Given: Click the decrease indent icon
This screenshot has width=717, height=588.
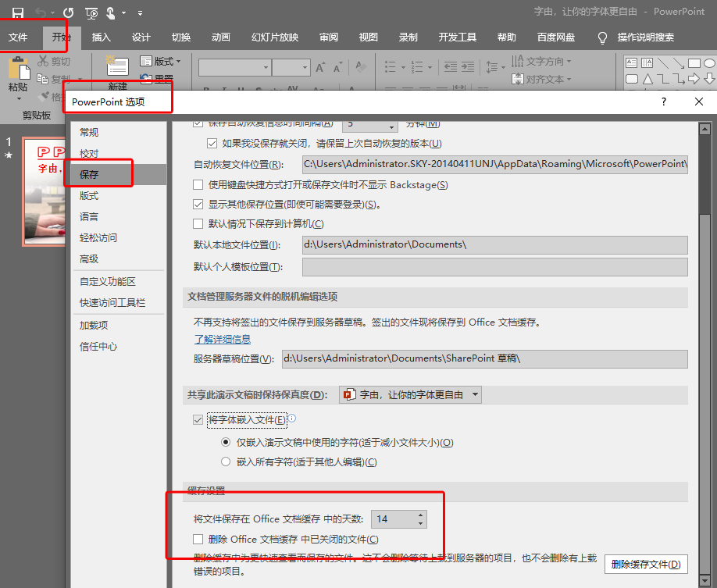Looking at the screenshot, I should (x=451, y=67).
